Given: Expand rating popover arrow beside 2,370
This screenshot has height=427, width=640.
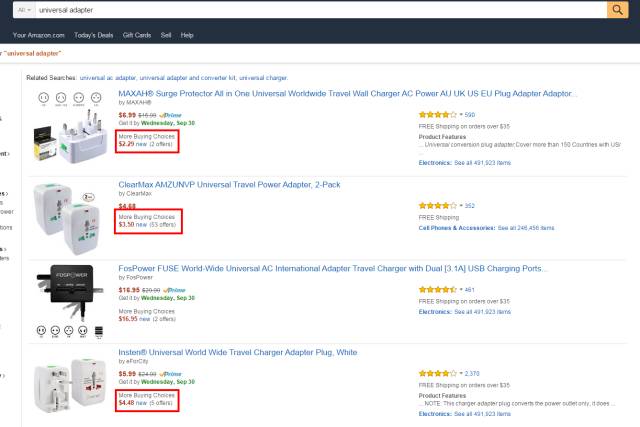Looking at the screenshot, I should (461, 374).
